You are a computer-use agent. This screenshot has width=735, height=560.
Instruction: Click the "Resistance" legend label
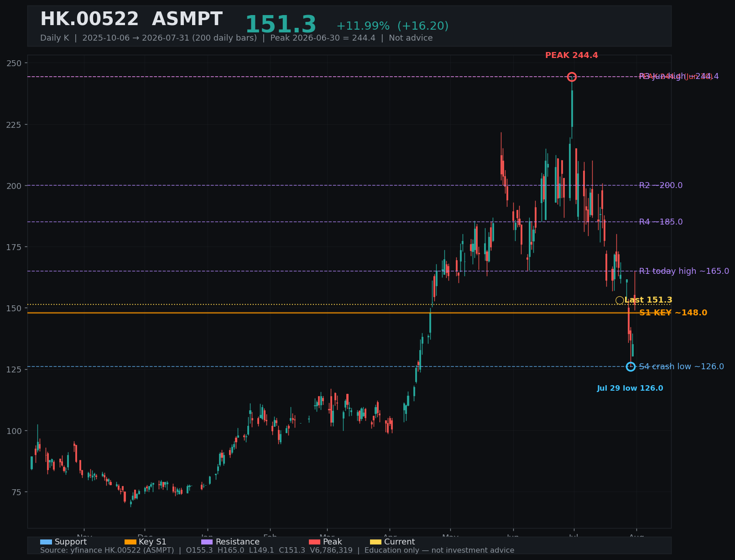pos(238,542)
